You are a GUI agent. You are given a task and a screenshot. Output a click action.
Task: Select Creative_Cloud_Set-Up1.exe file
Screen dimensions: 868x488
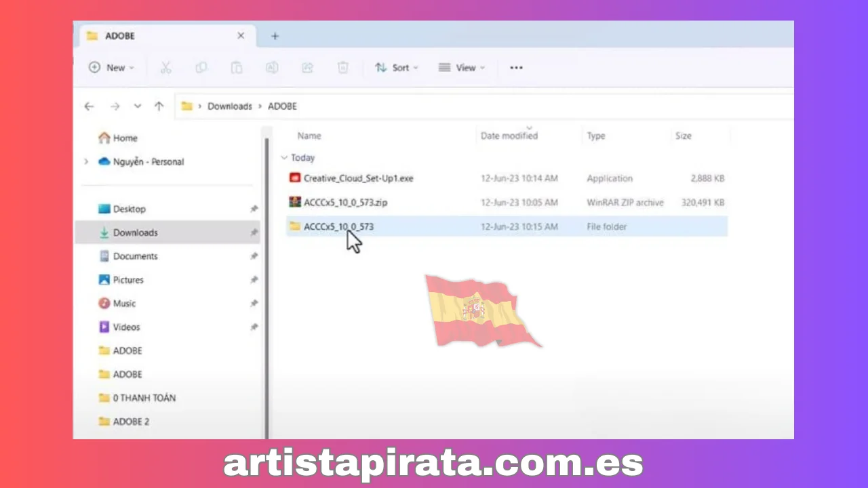[506, 179]
